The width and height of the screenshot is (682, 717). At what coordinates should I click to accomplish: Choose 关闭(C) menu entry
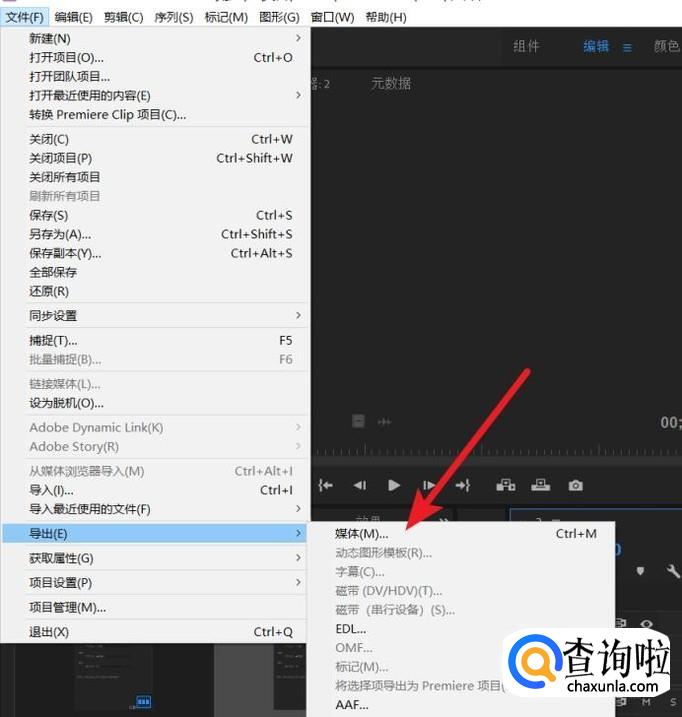tap(155, 139)
